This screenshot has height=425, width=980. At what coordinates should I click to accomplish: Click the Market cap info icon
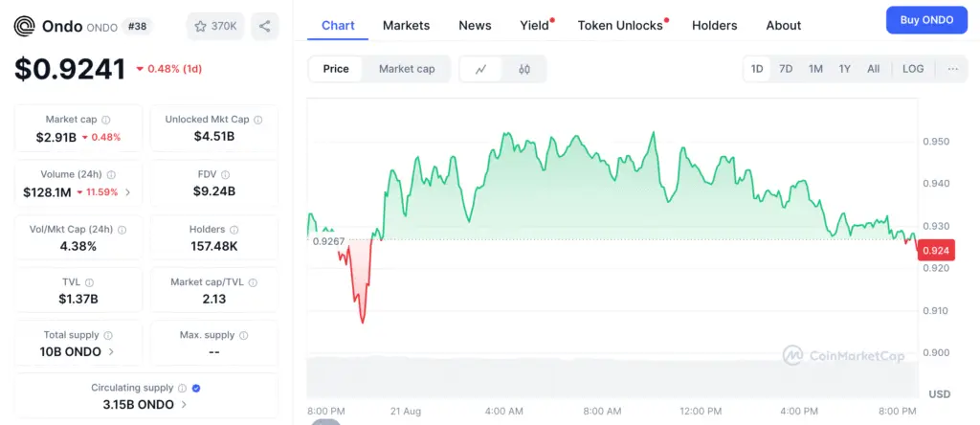pyautogui.click(x=106, y=120)
